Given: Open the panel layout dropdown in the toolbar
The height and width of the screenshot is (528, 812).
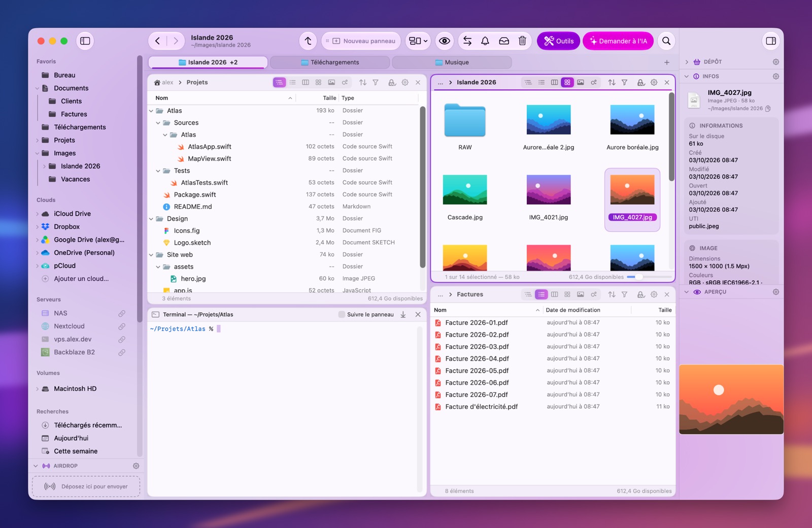Looking at the screenshot, I should click(419, 41).
